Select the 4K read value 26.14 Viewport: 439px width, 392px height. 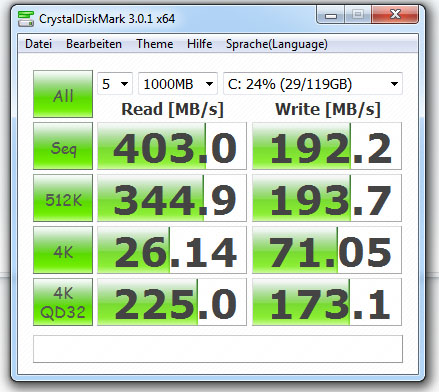click(172, 250)
